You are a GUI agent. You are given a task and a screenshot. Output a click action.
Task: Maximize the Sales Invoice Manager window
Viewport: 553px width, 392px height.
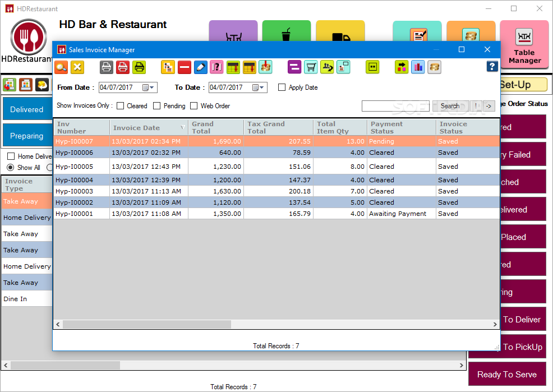(x=462, y=49)
